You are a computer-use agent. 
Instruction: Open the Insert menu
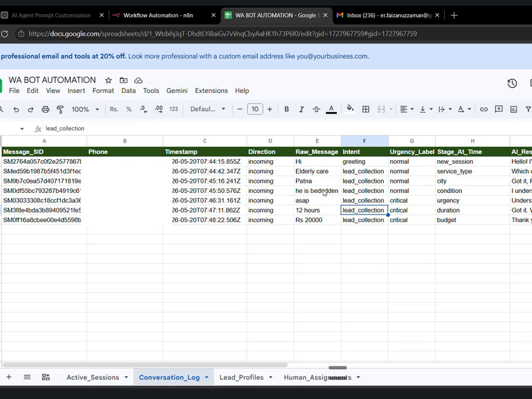(76, 90)
